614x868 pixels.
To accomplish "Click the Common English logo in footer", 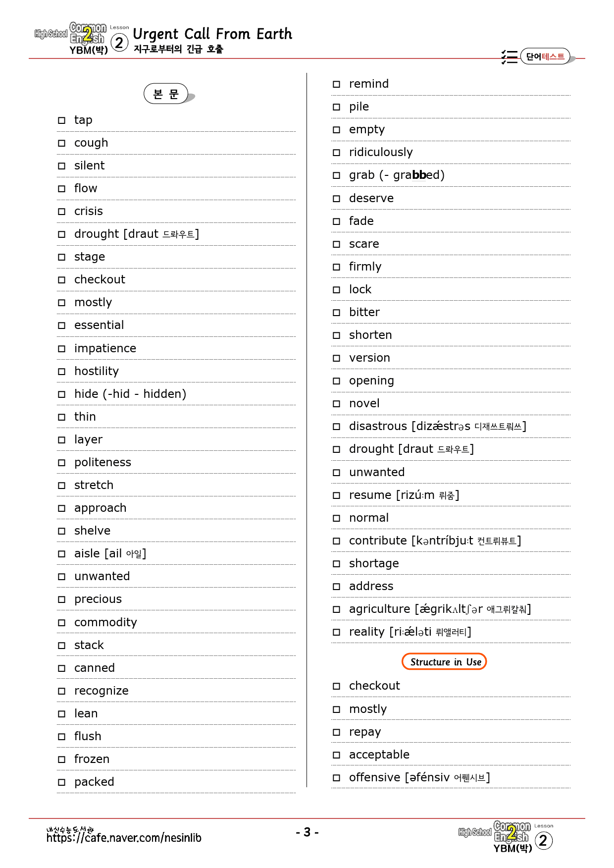I will 495,836.
